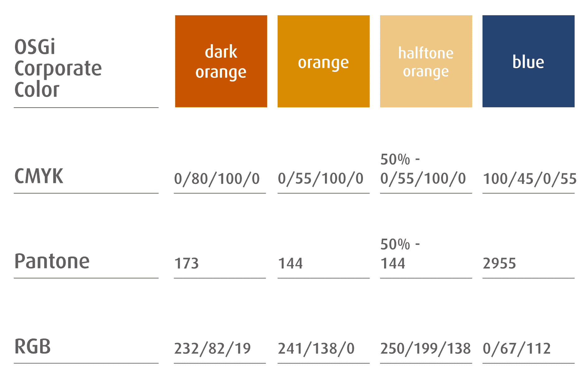Click the Pantone row label
The image size is (588, 383).
(x=52, y=261)
